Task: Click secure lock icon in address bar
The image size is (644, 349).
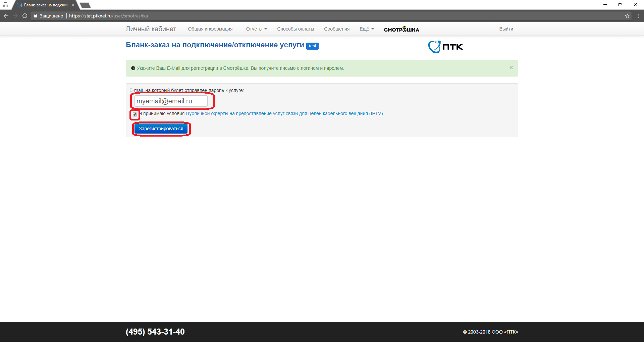Action: pos(36,16)
